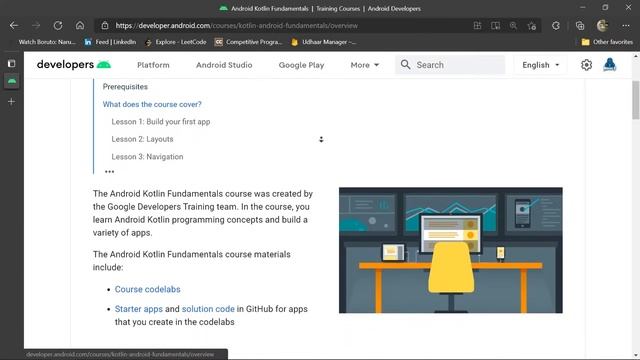640x360 pixels.
Task: Open the apps grid icon in address bar
Action: [x=477, y=25]
